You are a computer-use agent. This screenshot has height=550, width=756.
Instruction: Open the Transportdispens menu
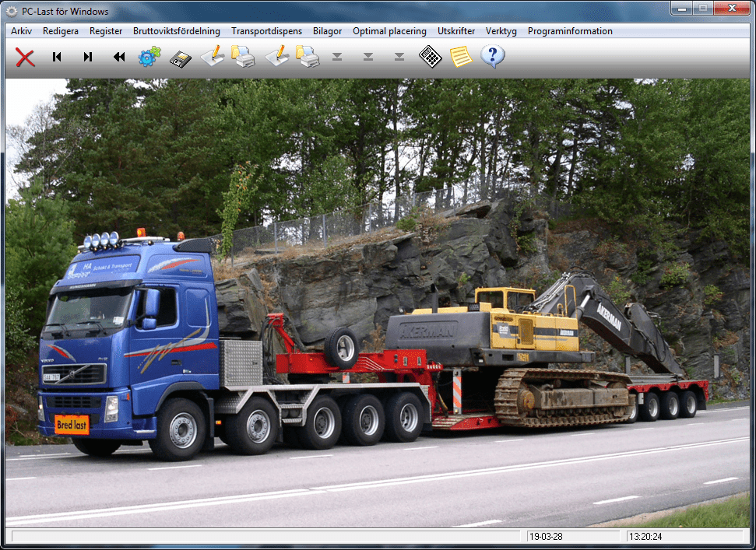(x=266, y=31)
